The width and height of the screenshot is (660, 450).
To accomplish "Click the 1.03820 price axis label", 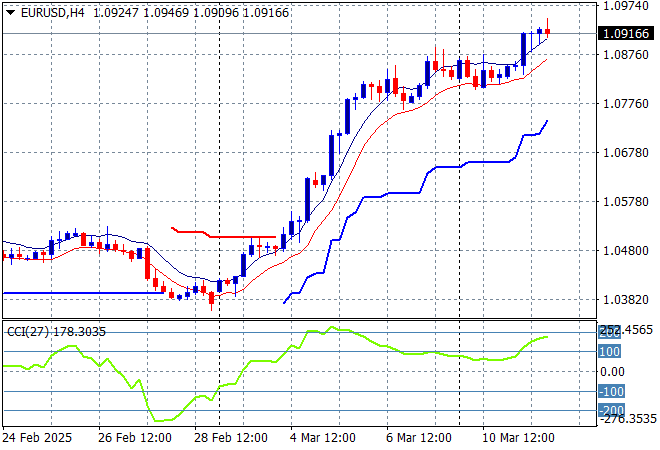I will tap(628, 299).
